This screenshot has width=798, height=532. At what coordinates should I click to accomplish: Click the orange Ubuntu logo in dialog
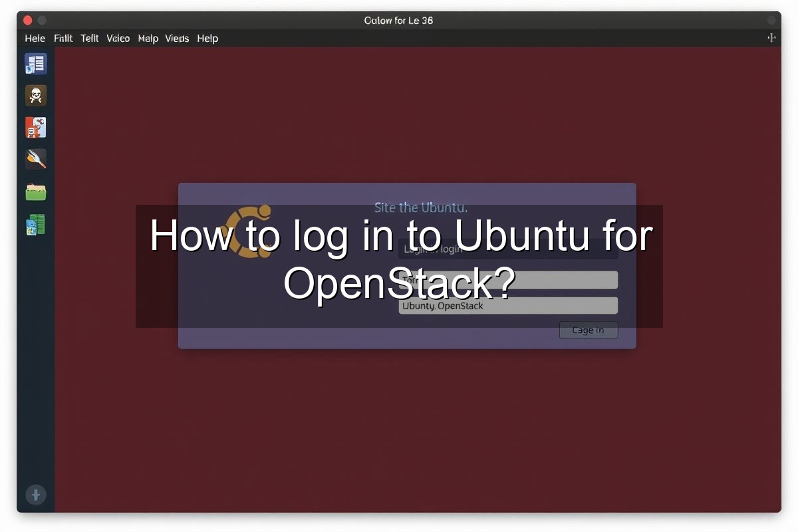coord(248,231)
